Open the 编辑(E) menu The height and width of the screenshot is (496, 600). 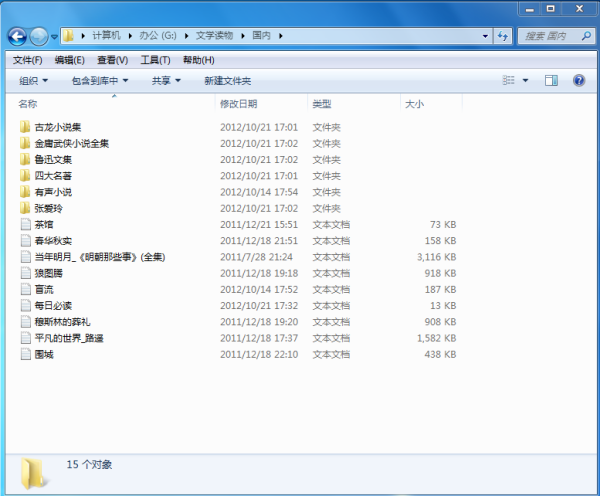click(69, 60)
